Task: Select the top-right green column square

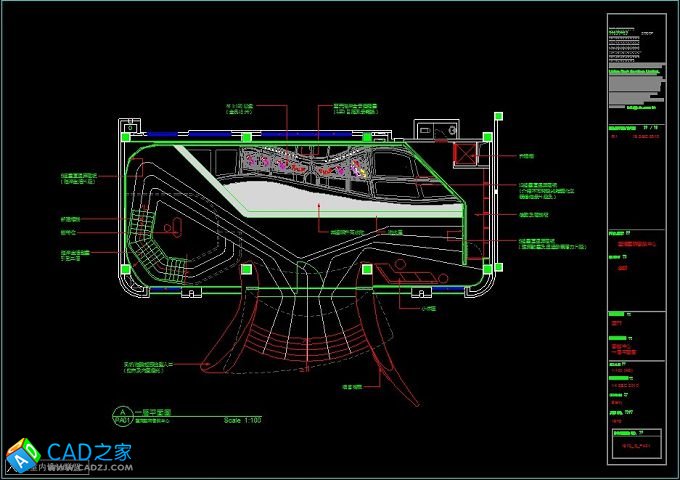Action: click(487, 137)
